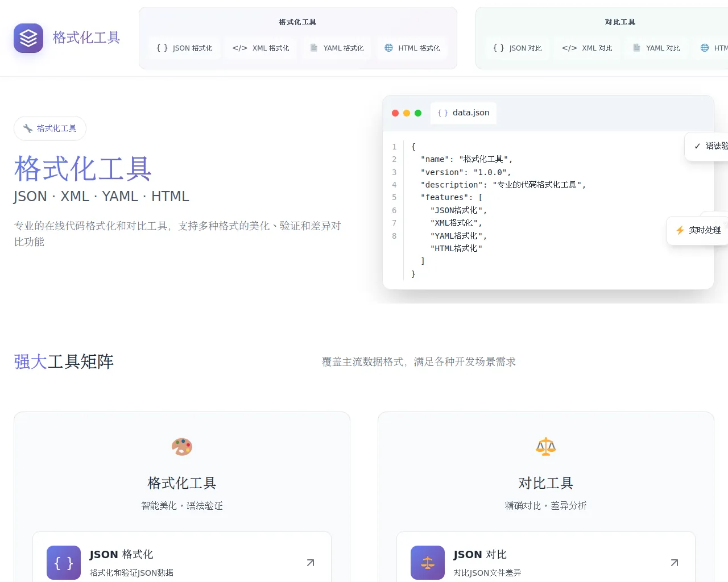Click the arrow icon on the JSON 对比 card
The height and width of the screenshot is (582, 728).
[x=675, y=563]
